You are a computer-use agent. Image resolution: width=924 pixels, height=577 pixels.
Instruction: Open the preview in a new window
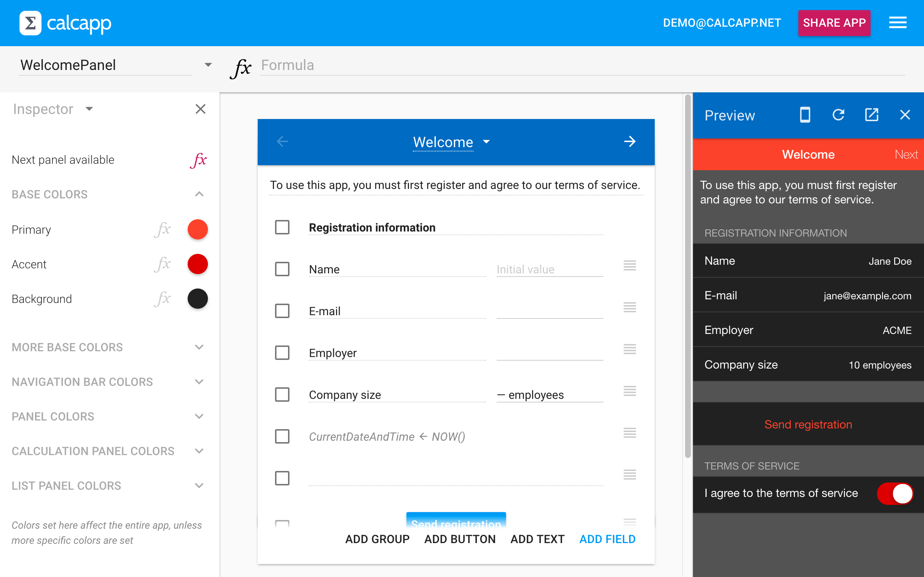(871, 115)
